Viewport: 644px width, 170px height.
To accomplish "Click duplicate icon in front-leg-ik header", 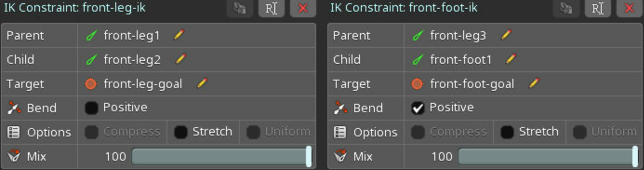I will point(240,8).
